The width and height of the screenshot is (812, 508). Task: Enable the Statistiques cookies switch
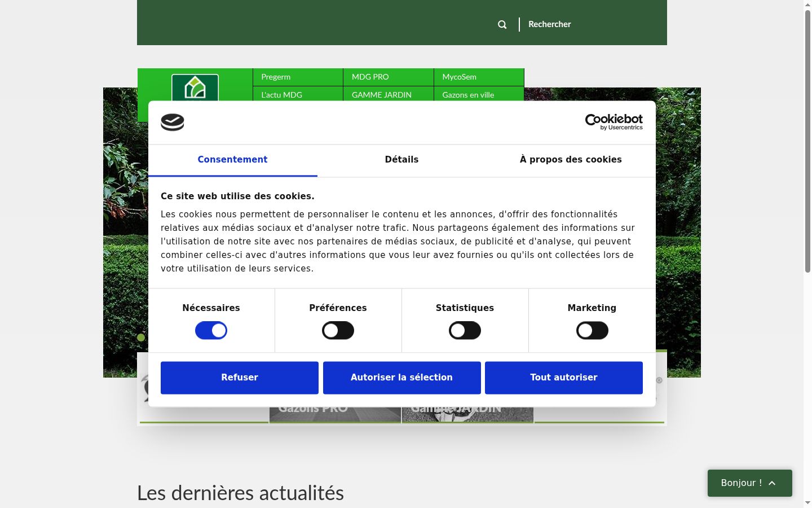pyautogui.click(x=465, y=331)
